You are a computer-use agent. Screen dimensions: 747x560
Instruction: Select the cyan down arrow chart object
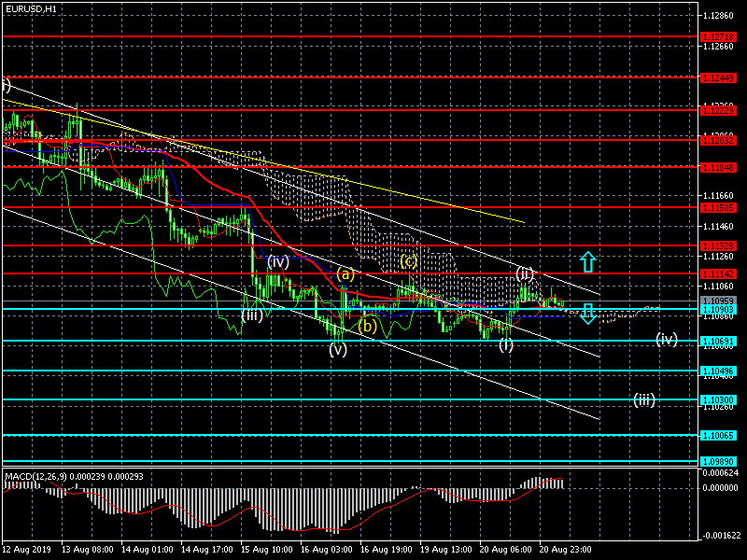[588, 314]
